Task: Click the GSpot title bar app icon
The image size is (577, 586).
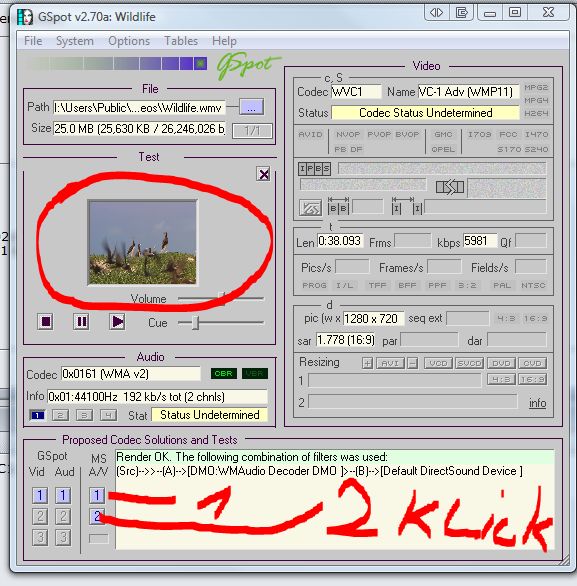Action: pos(25,17)
